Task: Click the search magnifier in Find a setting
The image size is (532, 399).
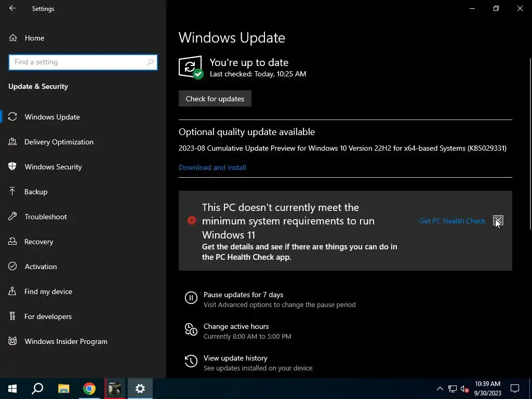Action: [x=150, y=62]
